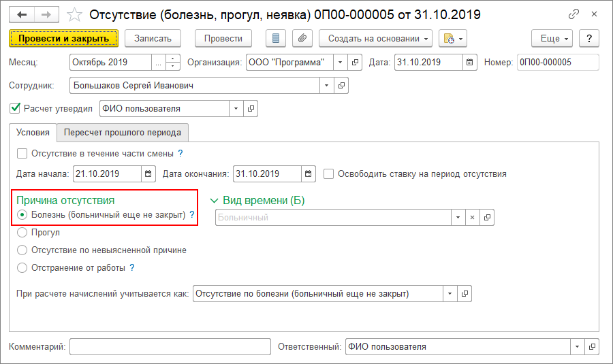This screenshot has height=364, width=613.
Task: Open attached files with paperclip icon
Action: (x=302, y=39)
